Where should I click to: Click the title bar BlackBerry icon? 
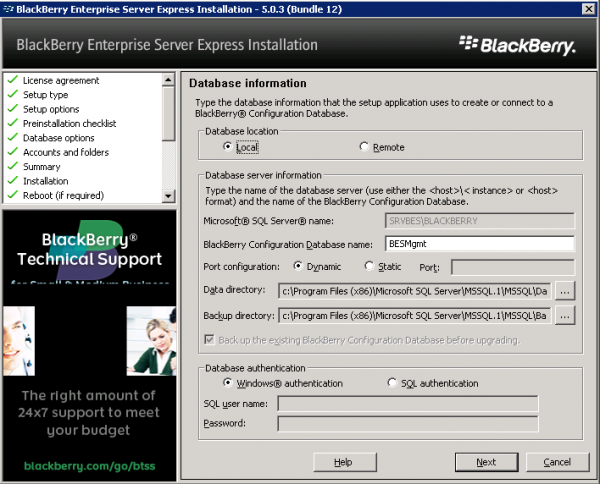tap(8, 9)
